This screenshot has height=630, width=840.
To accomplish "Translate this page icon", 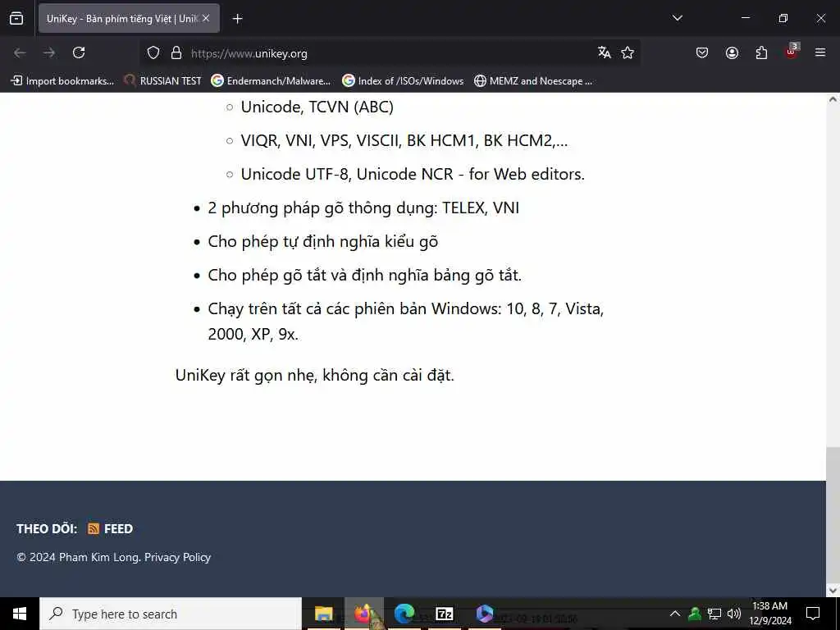I will click(x=605, y=52).
